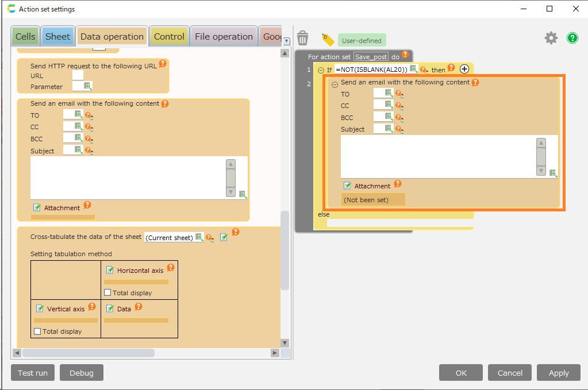Switch to the Cells tab
The image size is (588, 390).
tap(25, 37)
